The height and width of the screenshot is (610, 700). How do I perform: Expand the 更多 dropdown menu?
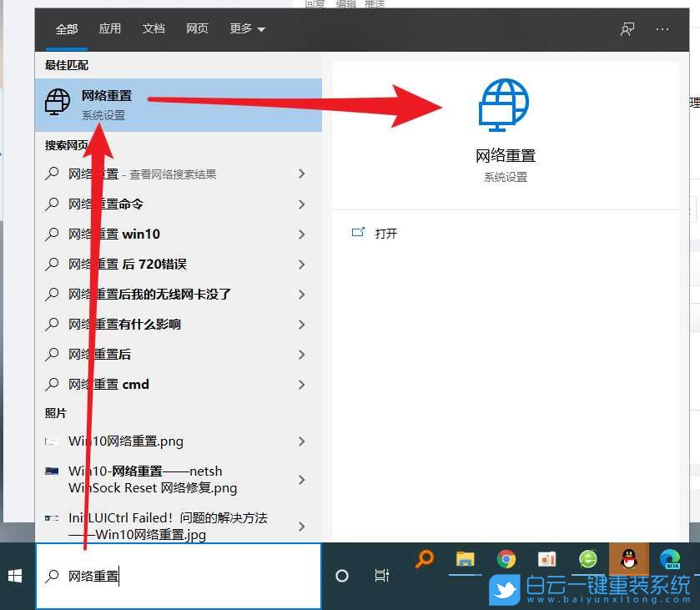(x=246, y=29)
